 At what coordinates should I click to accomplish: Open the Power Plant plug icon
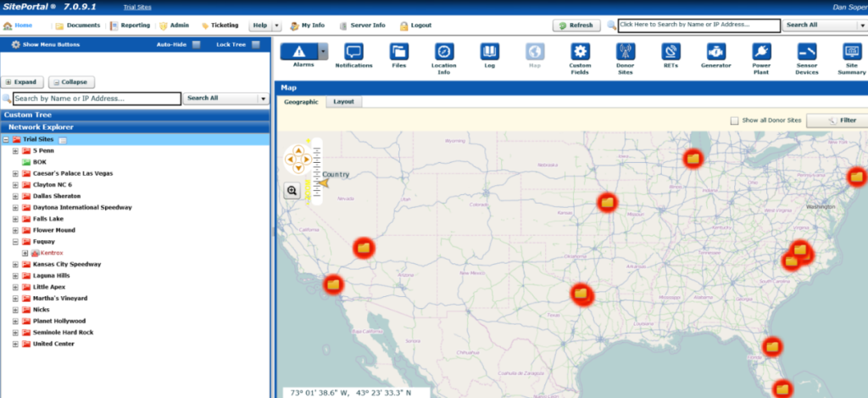click(x=762, y=52)
